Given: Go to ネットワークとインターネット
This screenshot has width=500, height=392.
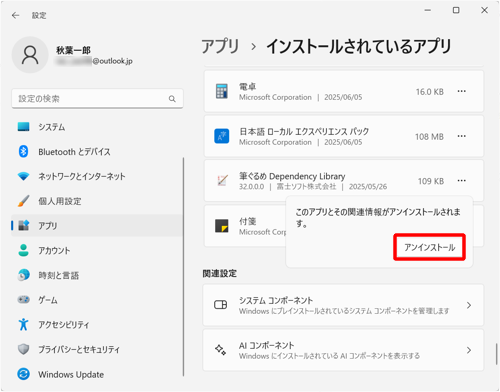Looking at the screenshot, I should click(x=97, y=176).
